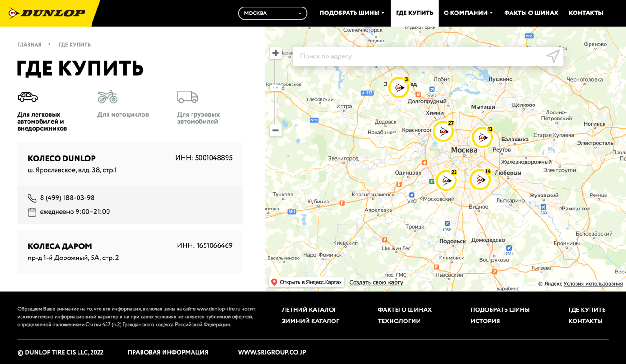Open the Dunlop map cluster with 13 stores
The width and height of the screenshot is (626, 364).
click(x=483, y=137)
